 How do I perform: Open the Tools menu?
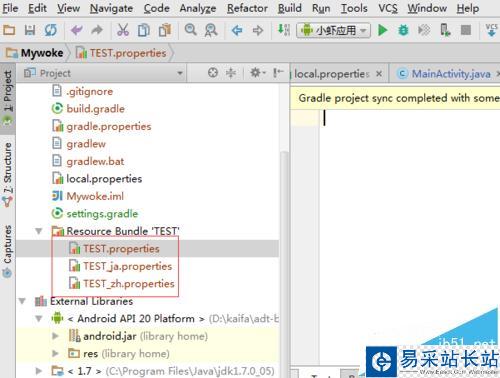(354, 8)
